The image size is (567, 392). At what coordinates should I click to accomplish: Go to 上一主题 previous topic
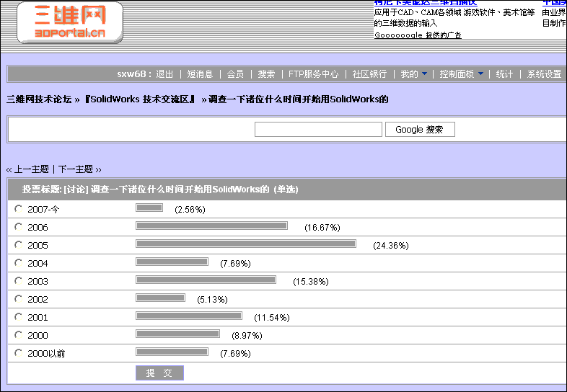(x=31, y=169)
